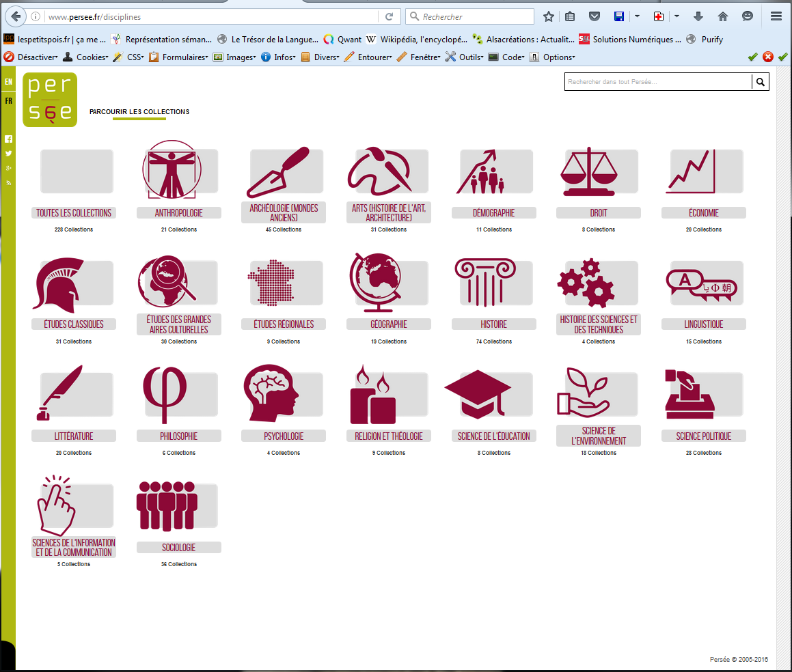Screen dimensions: 792x672
Task: Choose the Philosophie phi symbol icon
Action: [x=165, y=394]
